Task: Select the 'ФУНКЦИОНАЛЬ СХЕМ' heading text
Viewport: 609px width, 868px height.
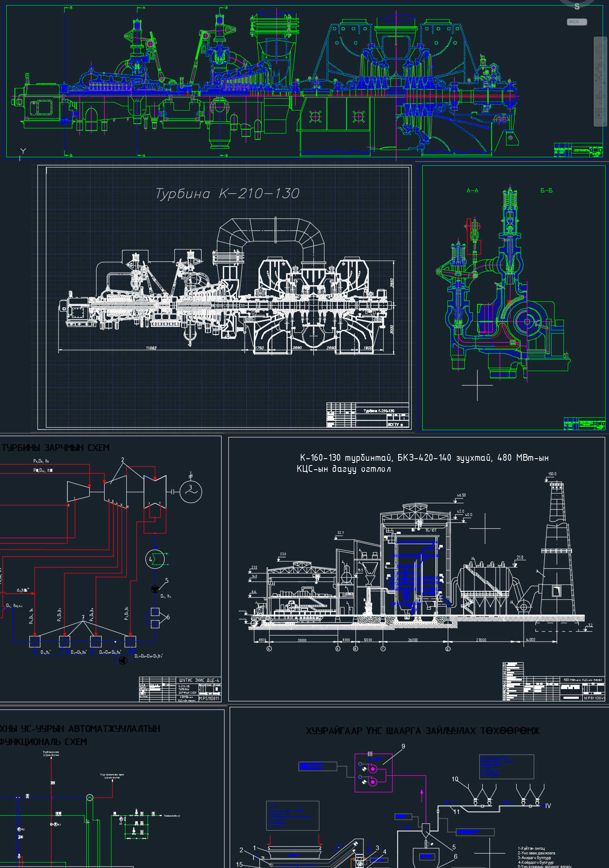Action: coord(43,742)
